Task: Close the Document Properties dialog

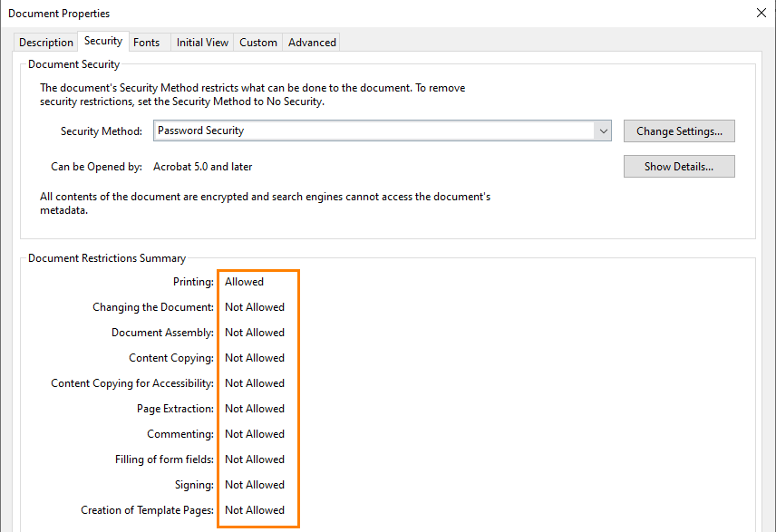Action: pos(760,13)
